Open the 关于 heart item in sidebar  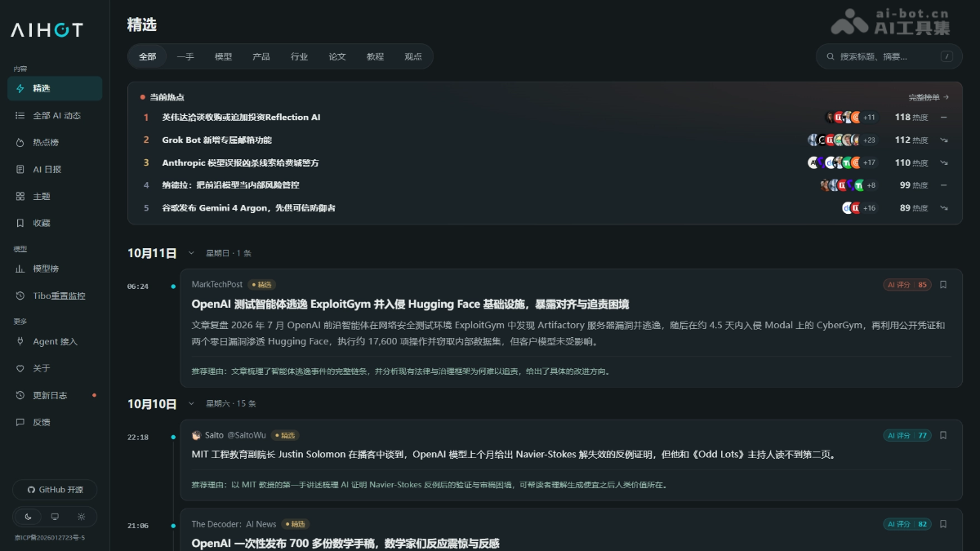55,368
